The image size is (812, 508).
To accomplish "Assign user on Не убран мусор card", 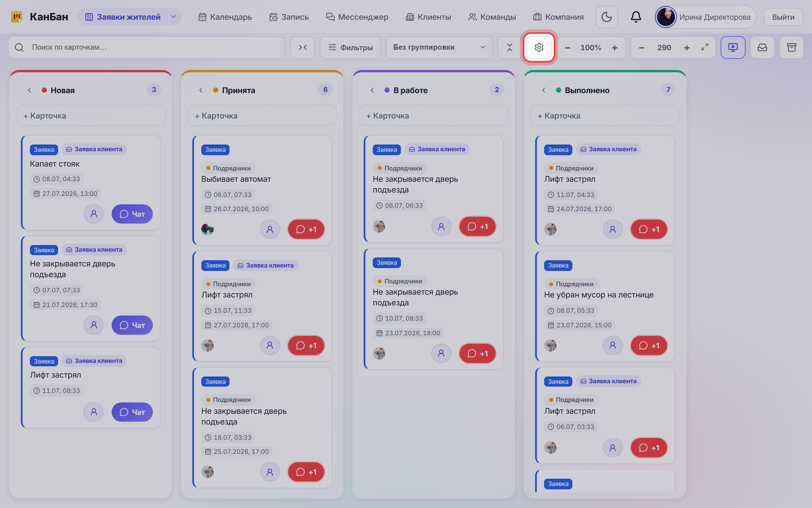I will tap(613, 345).
